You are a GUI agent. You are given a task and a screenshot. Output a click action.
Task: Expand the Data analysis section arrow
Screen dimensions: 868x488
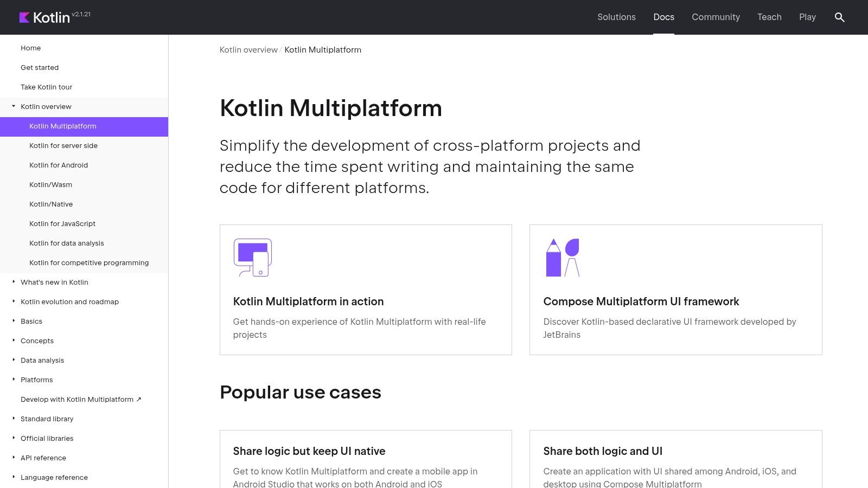tap(14, 360)
